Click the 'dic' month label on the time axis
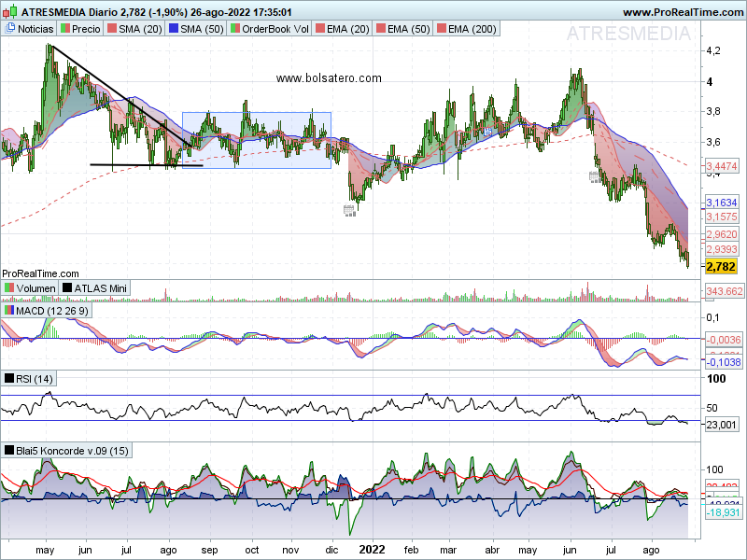This screenshot has width=747, height=560. click(x=331, y=550)
